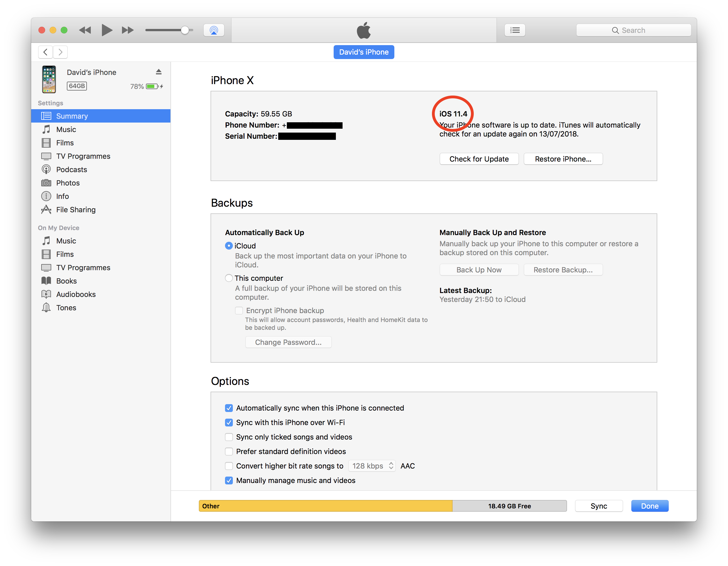Click the Search field
728x566 pixels.
pos(633,30)
